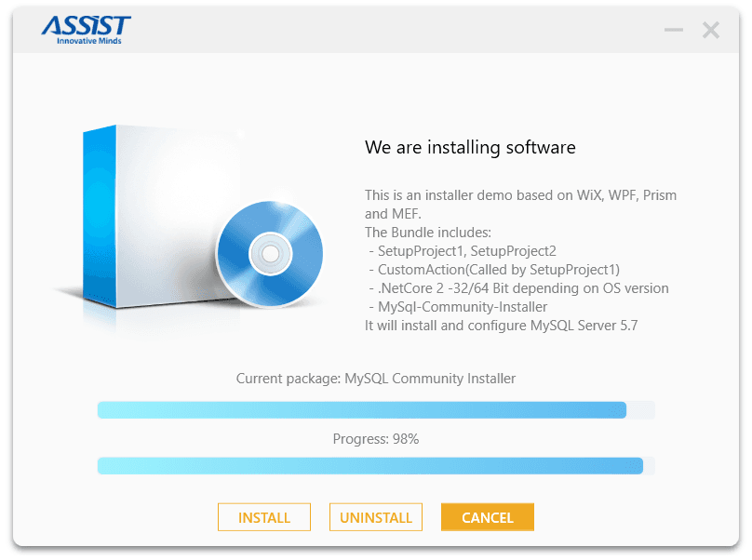The image size is (752, 560).
Task: Click the INSTALL button
Action: pyautogui.click(x=264, y=517)
